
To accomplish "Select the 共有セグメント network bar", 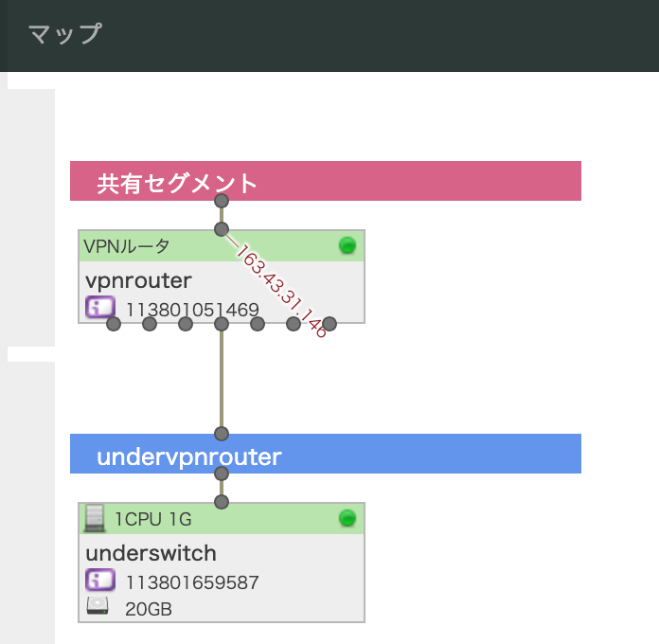I will point(326,181).
